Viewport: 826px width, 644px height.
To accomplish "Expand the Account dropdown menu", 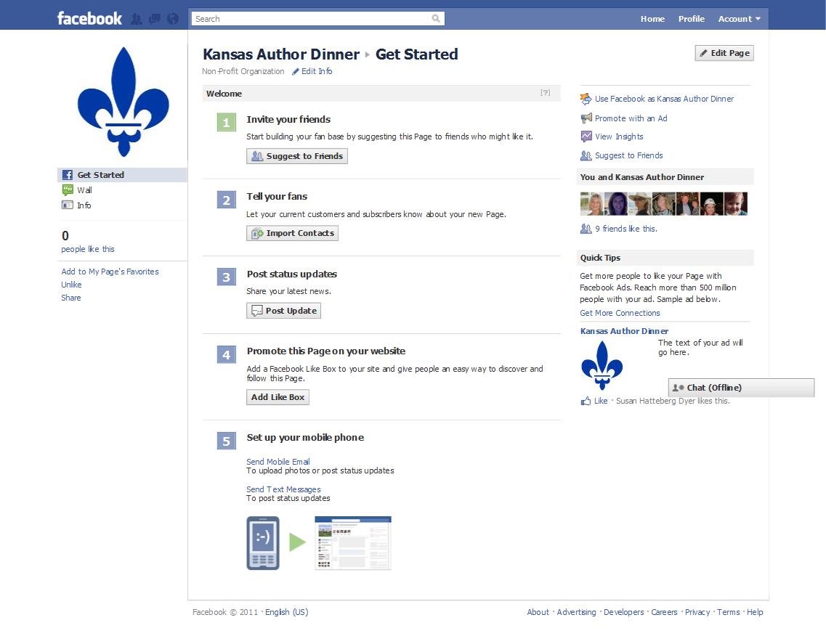I will [739, 19].
